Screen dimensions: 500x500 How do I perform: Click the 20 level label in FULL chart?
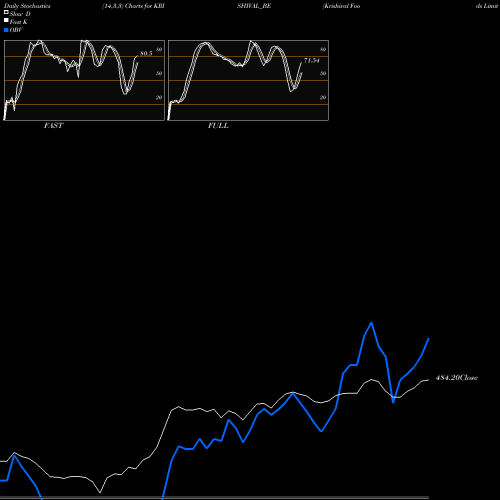(x=323, y=97)
